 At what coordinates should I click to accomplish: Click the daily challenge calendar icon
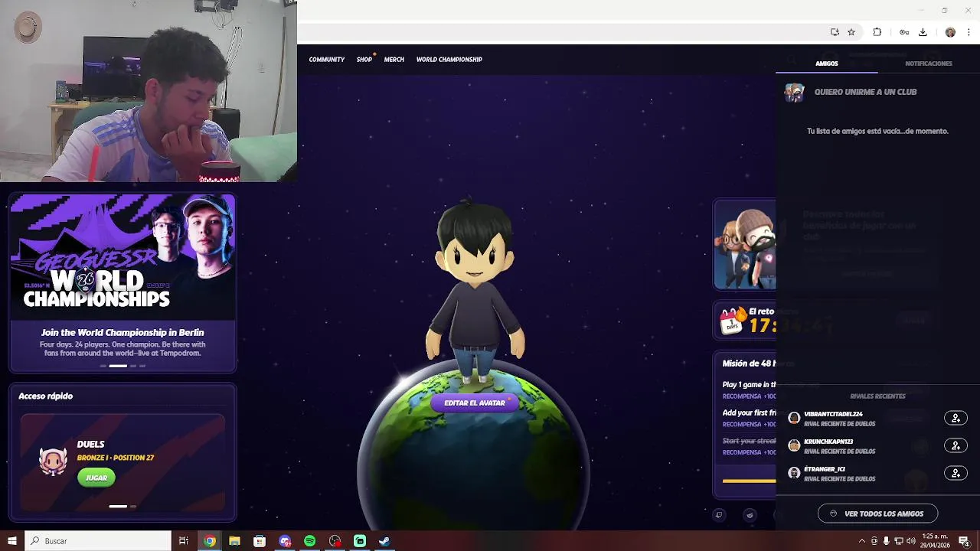(x=732, y=320)
